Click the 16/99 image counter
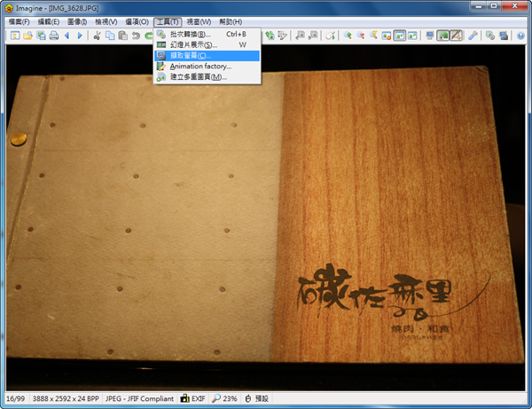 [x=16, y=398]
